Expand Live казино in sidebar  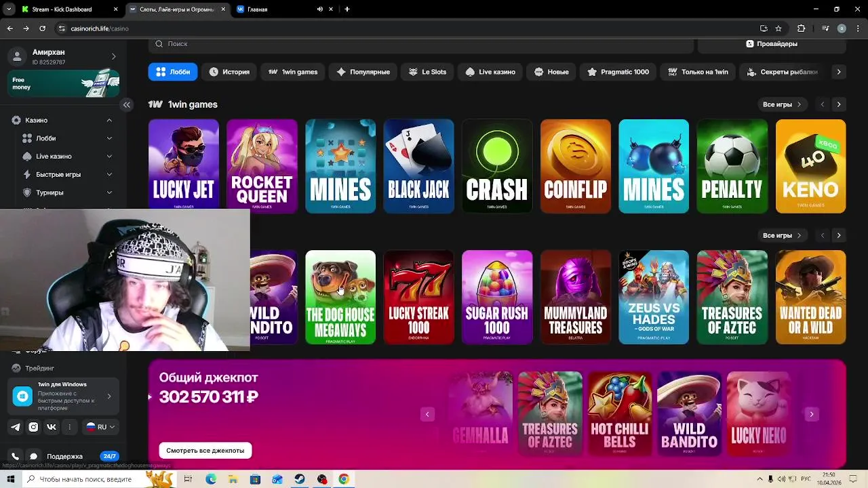point(109,156)
